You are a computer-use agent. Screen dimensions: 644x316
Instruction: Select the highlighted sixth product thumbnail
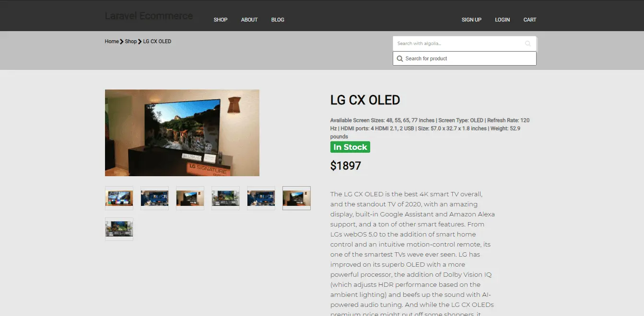pos(296,198)
